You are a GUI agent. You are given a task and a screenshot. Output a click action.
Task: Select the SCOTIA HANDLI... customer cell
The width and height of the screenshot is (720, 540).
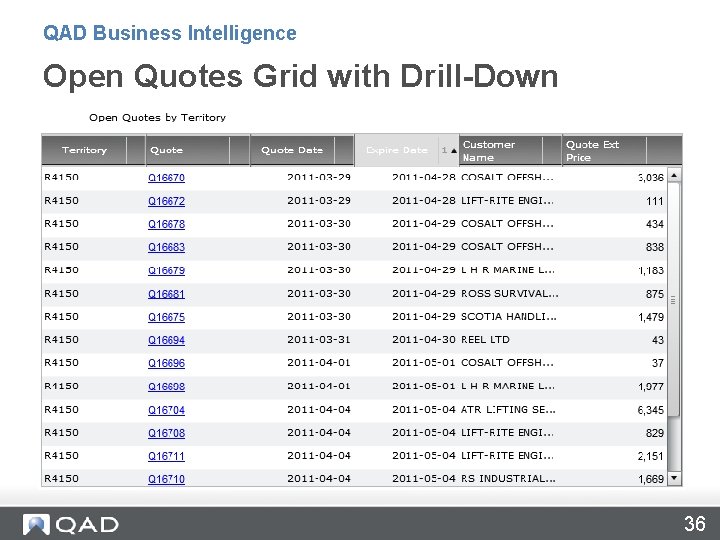tap(509, 316)
